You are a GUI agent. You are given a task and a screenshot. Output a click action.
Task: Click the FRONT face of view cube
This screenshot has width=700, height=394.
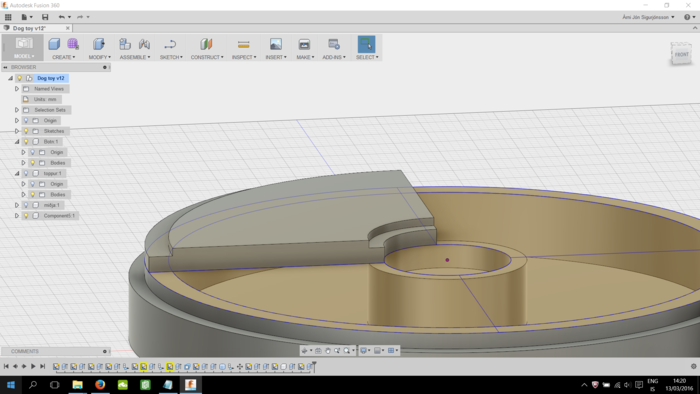coord(681,54)
